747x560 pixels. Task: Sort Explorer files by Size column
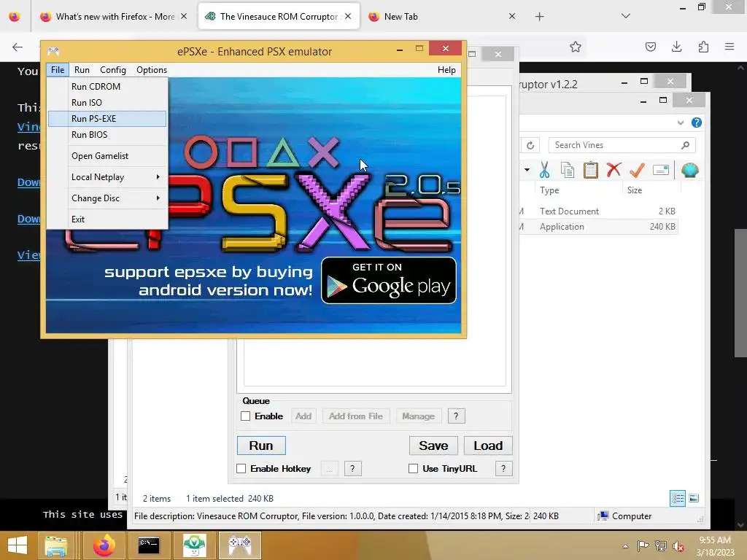(635, 190)
